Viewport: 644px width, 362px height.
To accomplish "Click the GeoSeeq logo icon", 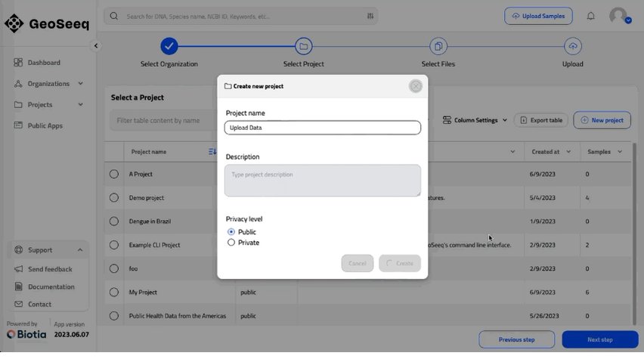I will point(14,23).
